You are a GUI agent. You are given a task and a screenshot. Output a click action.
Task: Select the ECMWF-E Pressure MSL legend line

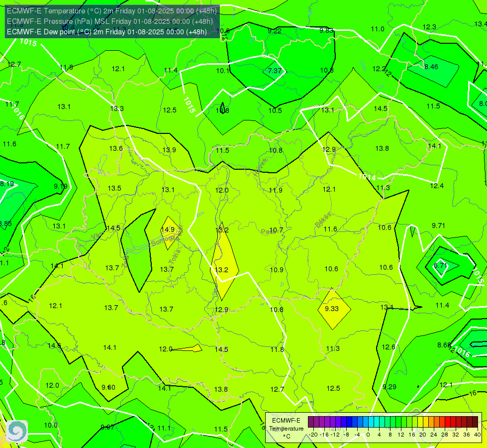[x=110, y=21]
